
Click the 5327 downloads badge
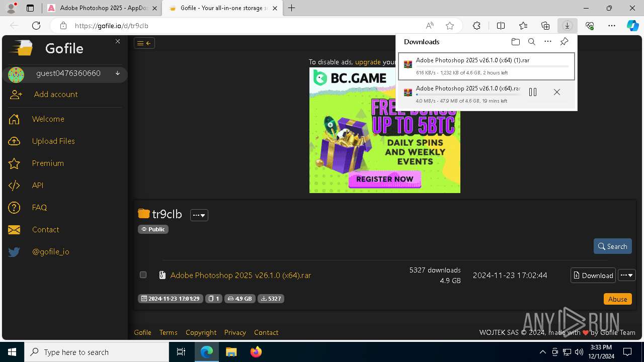271,299
